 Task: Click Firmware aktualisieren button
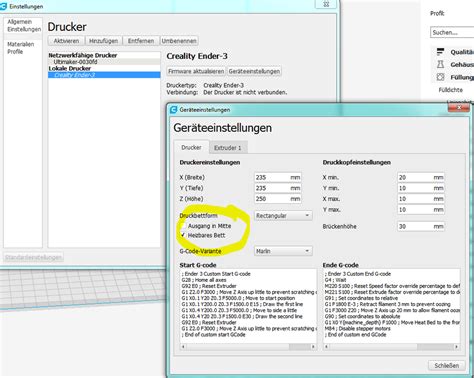(x=196, y=71)
